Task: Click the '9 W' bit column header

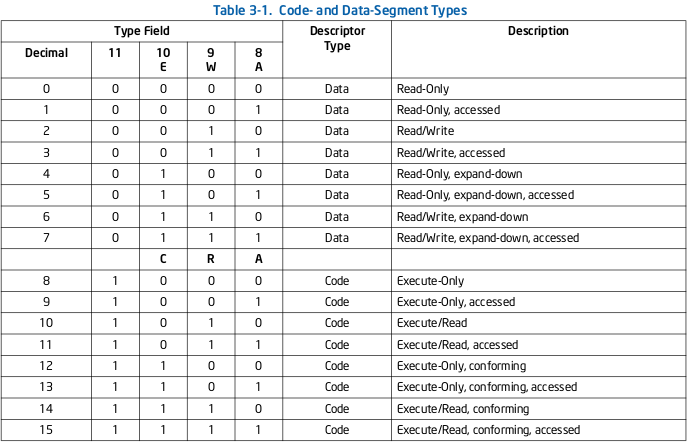Action: coord(211,60)
